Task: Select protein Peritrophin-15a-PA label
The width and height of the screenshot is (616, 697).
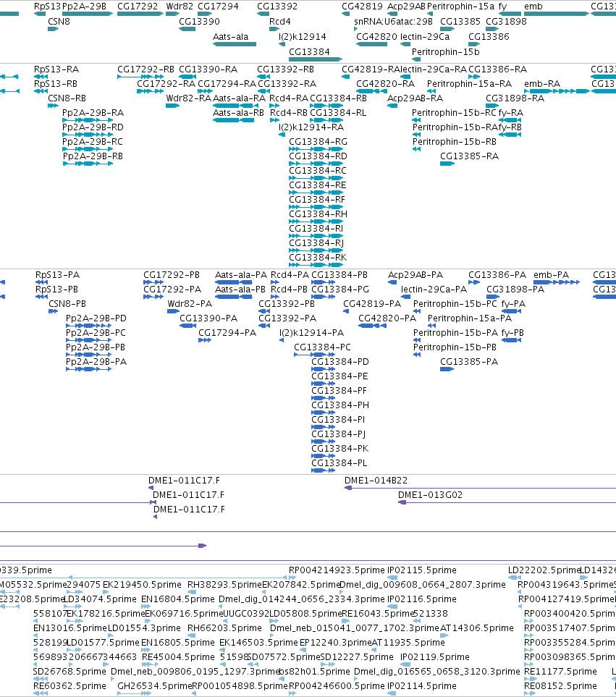Action: [470, 318]
